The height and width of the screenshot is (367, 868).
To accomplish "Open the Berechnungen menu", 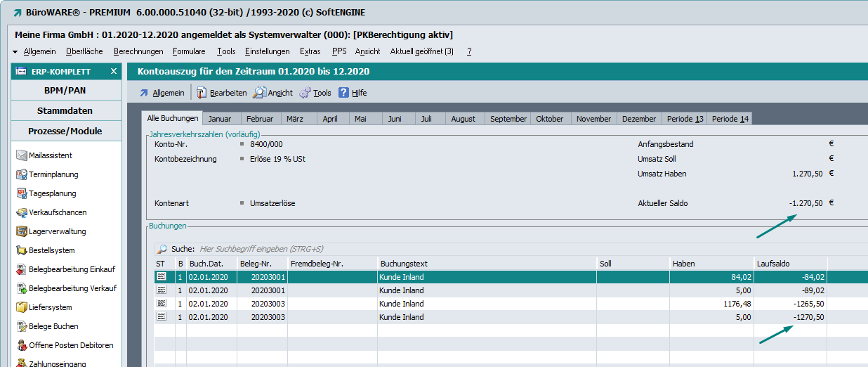I will click(x=138, y=51).
